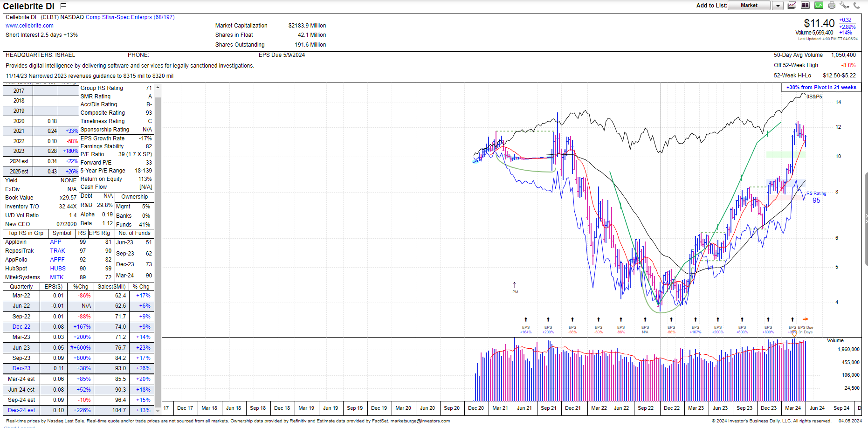Click the Market list button
Viewport: 868px width, 428px height.
point(749,6)
